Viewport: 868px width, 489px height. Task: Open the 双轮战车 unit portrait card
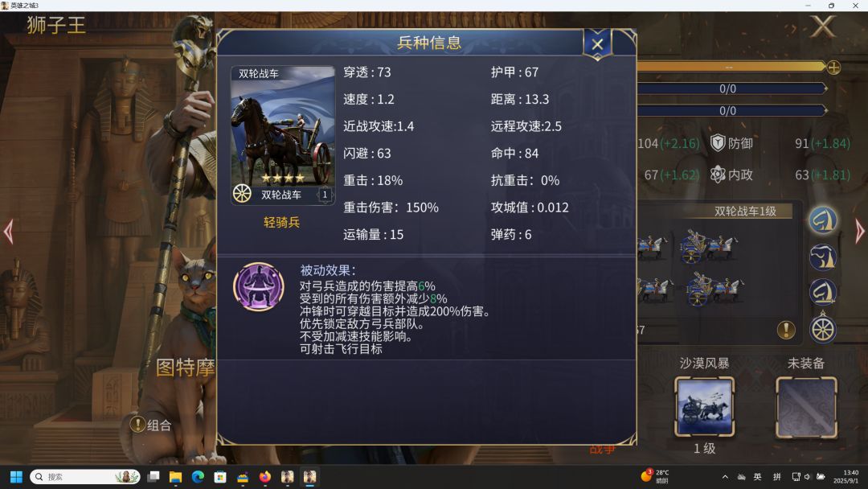pos(283,136)
